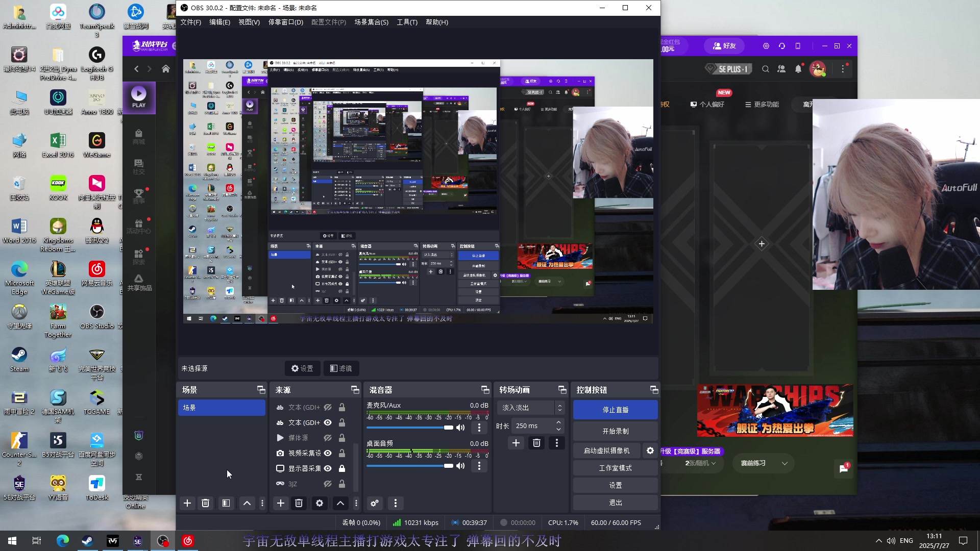Click the 好友 friends button in 5E window
Screen dimensions: 980x551
[724, 46]
